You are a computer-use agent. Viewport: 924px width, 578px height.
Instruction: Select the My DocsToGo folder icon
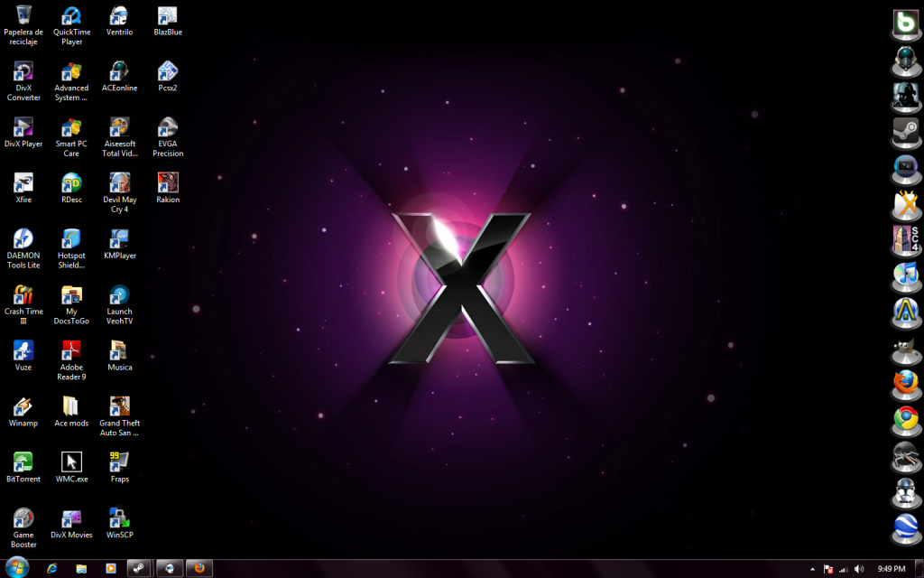coord(71,304)
